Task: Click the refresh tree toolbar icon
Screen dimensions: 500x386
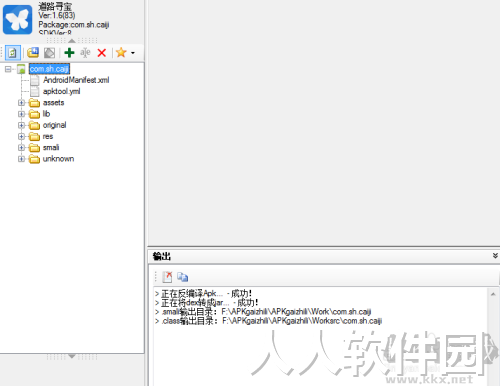Action: pos(13,53)
